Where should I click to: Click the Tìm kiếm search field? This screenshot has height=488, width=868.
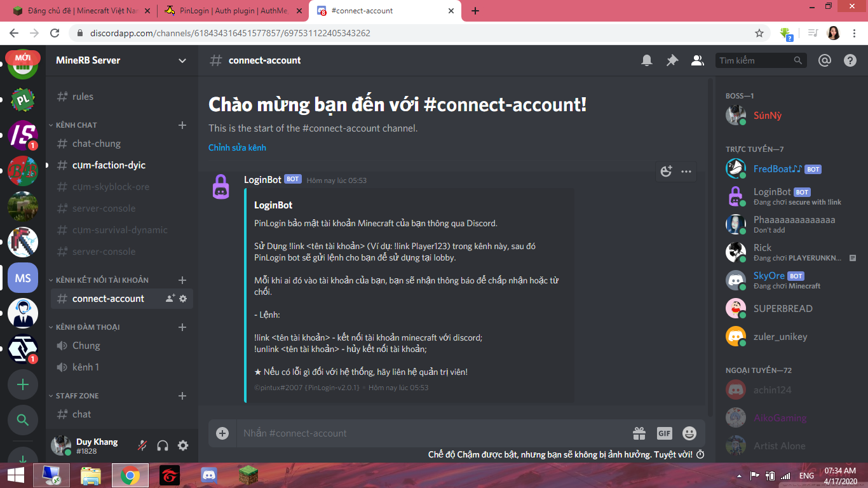click(x=761, y=60)
